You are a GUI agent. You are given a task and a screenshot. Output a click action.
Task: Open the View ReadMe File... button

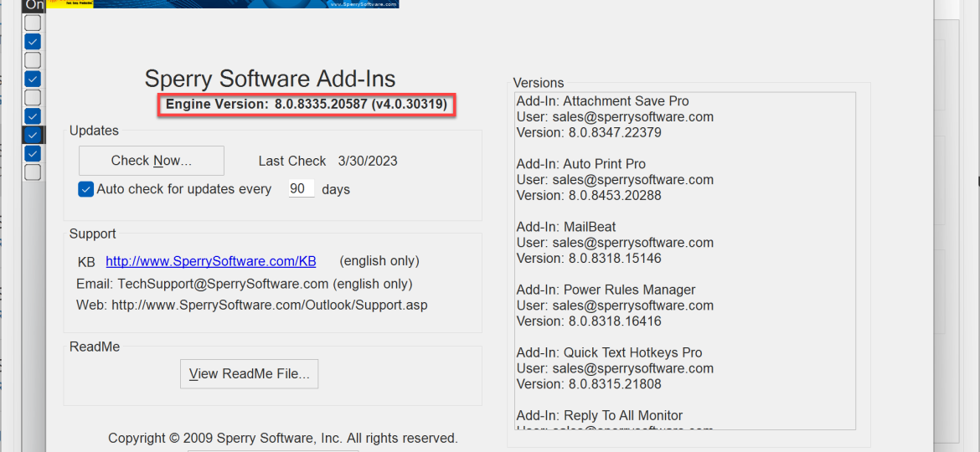250,374
